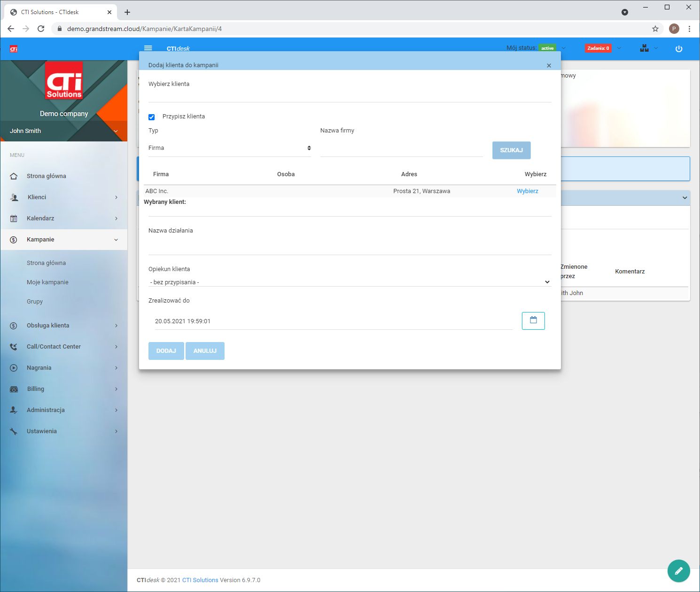This screenshot has width=700, height=592.
Task: Click the ANULUJ button
Action: click(205, 351)
